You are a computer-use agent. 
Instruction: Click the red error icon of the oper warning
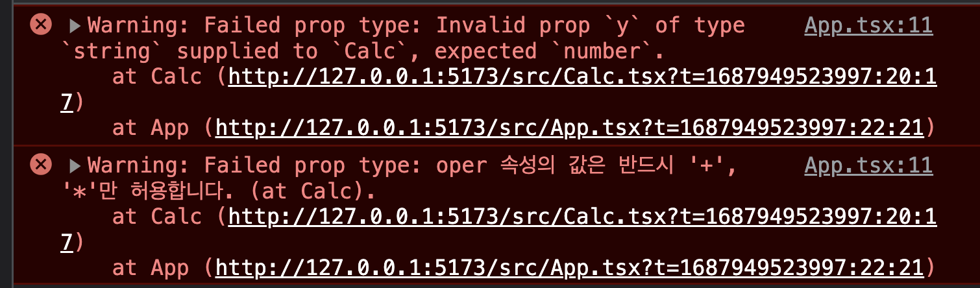(x=41, y=165)
